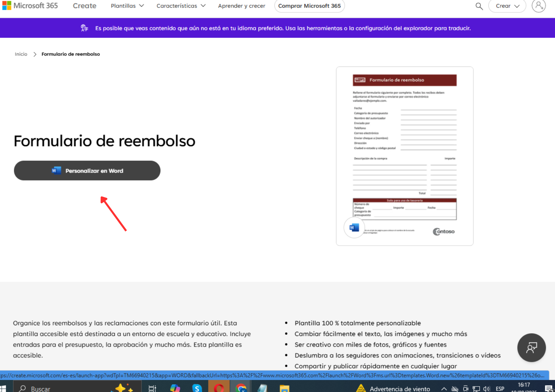This screenshot has width=555, height=392.
Task: Click the Microsoft 365 logo
Action: point(30,6)
